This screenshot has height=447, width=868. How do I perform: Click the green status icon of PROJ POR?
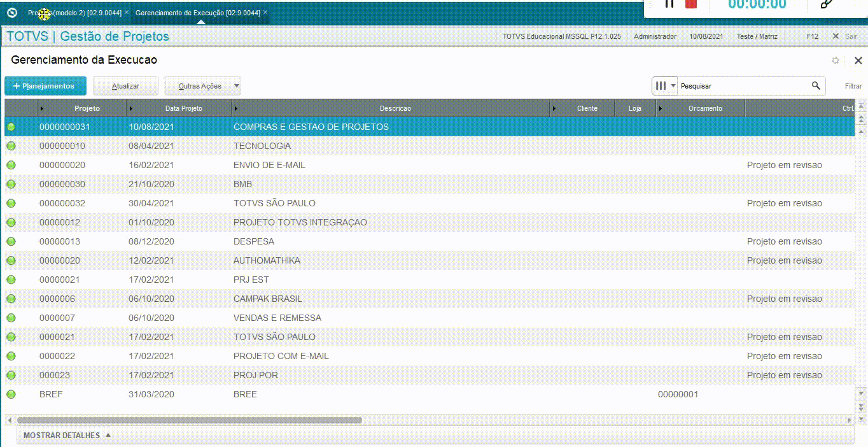pyautogui.click(x=11, y=375)
